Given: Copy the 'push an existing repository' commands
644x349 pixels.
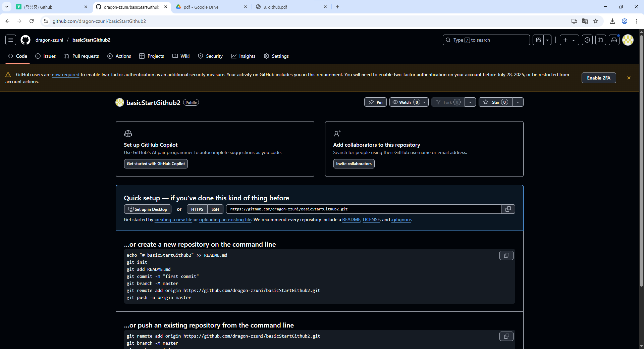Looking at the screenshot, I should [506, 336].
